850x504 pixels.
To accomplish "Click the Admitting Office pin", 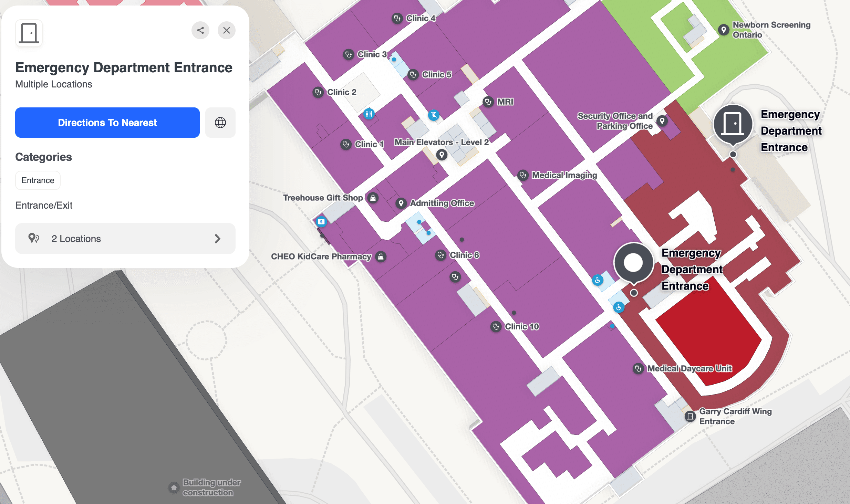I will pos(401,203).
